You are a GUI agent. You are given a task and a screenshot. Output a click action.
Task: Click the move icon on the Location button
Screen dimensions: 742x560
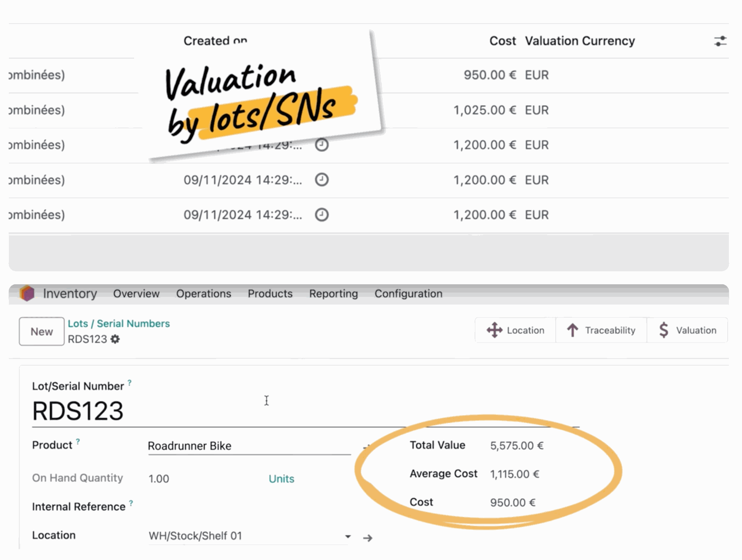point(495,330)
